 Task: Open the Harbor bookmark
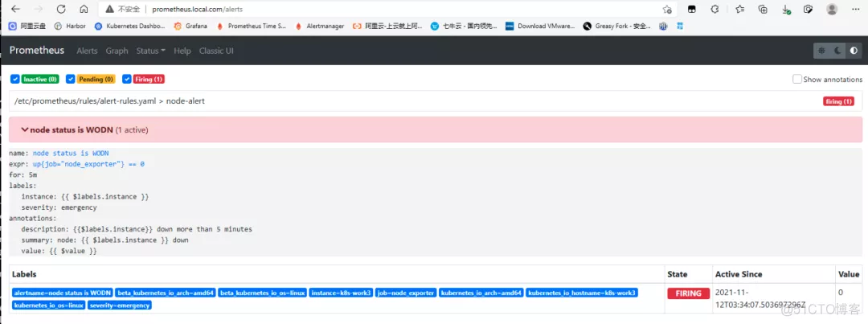[71, 26]
